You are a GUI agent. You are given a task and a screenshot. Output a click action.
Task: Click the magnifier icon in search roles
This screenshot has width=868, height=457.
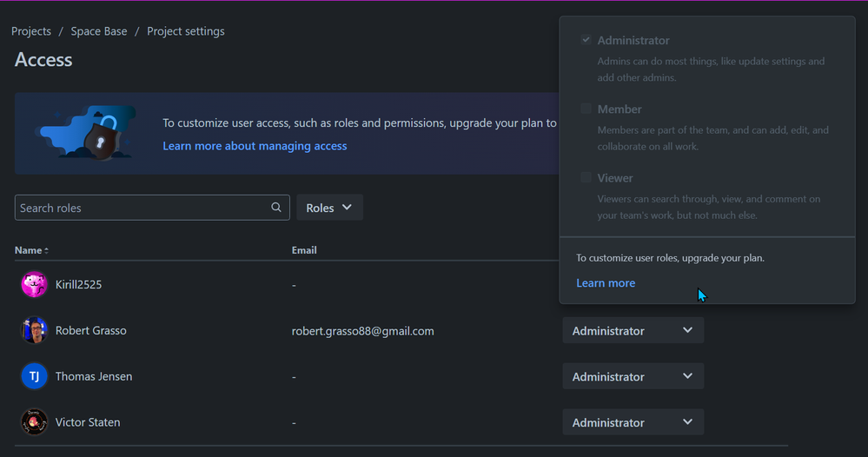(x=276, y=208)
